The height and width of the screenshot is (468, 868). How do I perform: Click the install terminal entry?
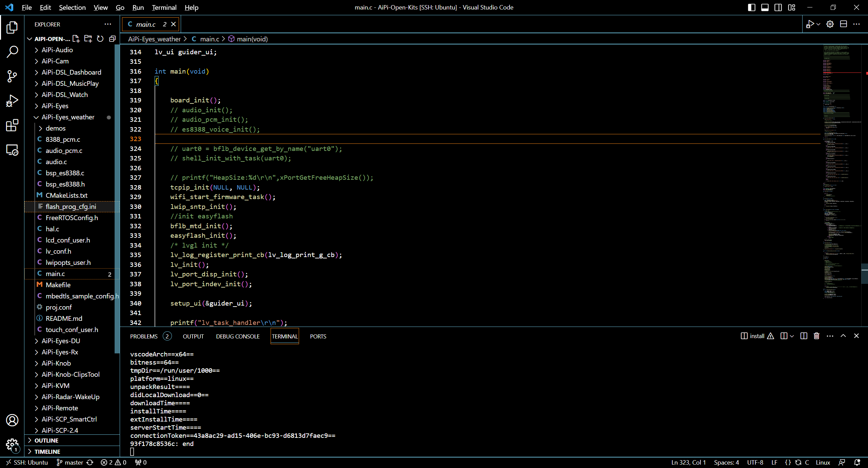coord(757,336)
